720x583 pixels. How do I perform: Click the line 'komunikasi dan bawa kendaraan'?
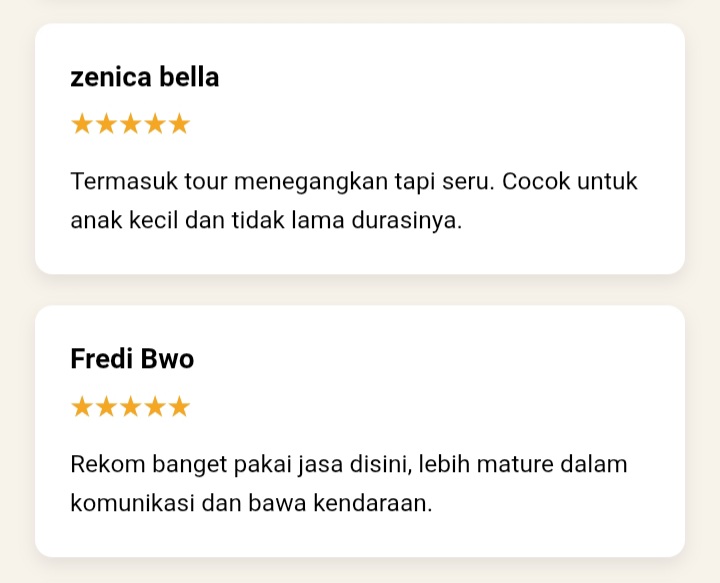251,503
